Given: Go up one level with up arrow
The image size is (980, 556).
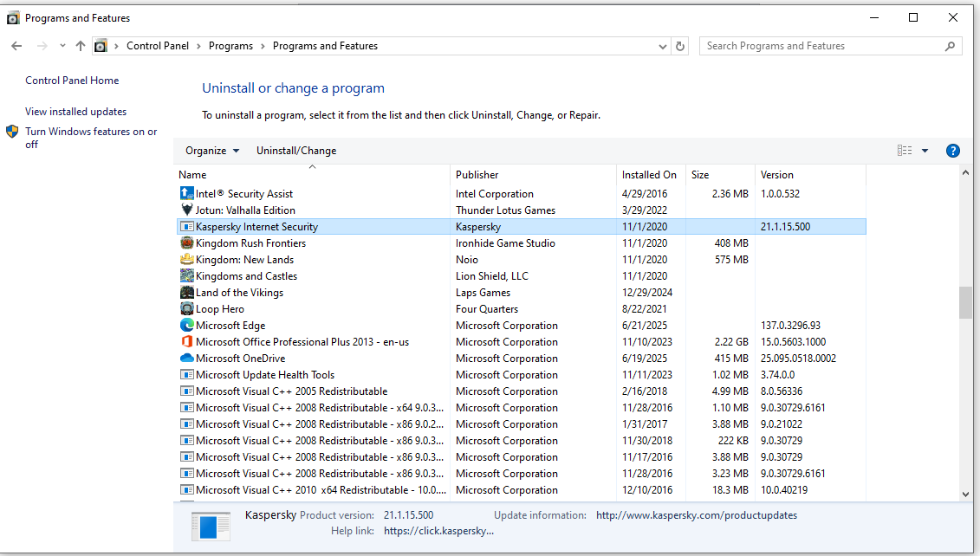Looking at the screenshot, I should pyautogui.click(x=80, y=46).
